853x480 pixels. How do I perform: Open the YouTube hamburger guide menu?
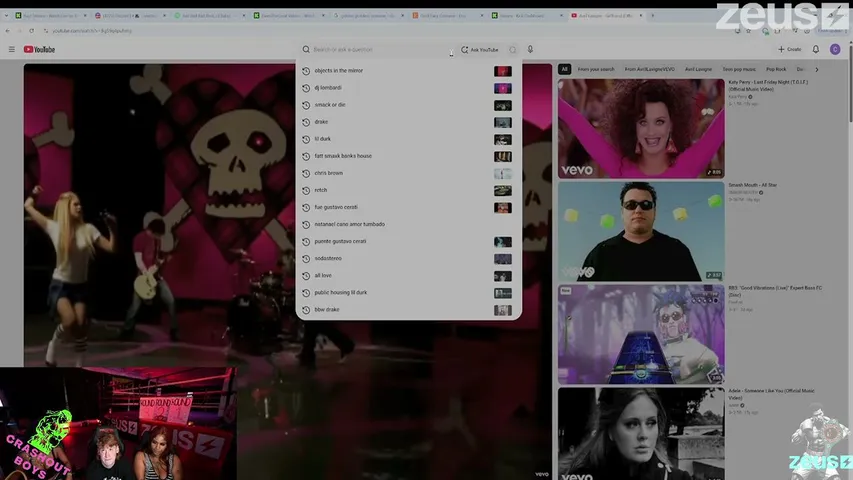(x=11, y=50)
